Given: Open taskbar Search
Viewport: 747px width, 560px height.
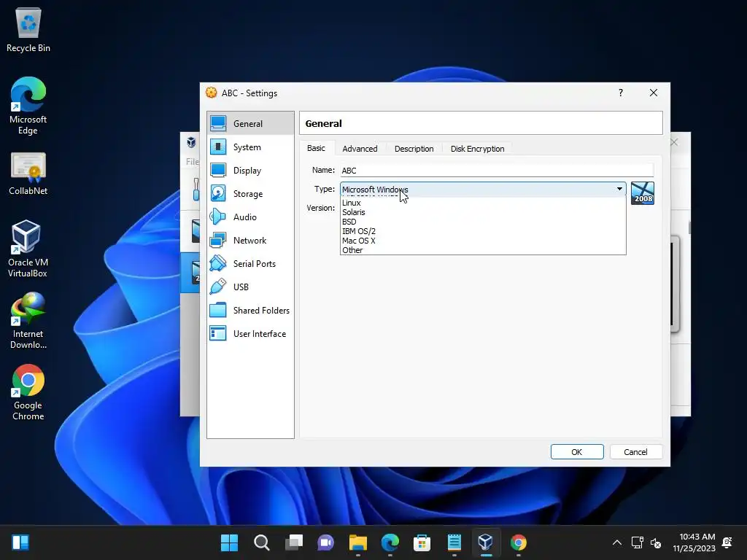Looking at the screenshot, I should coord(262,542).
